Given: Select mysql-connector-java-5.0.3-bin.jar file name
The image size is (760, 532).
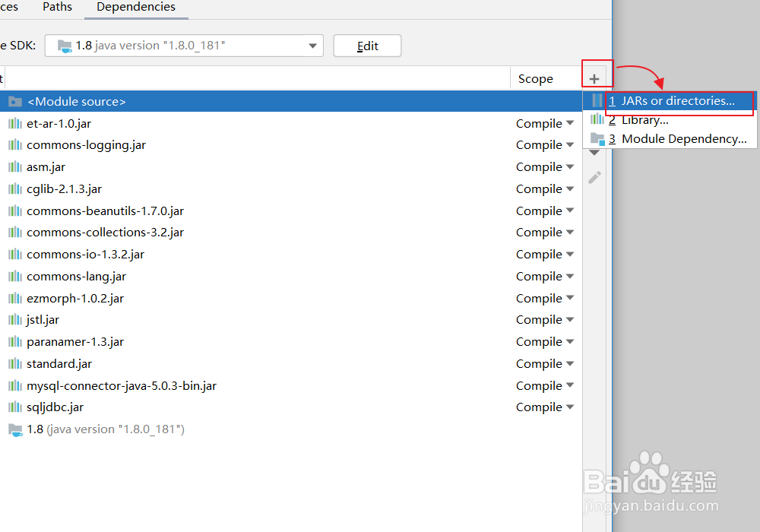Looking at the screenshot, I should (x=122, y=386).
